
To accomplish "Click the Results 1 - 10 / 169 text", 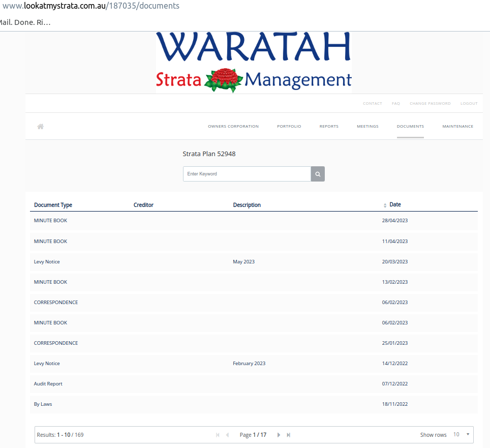I will point(60,435).
